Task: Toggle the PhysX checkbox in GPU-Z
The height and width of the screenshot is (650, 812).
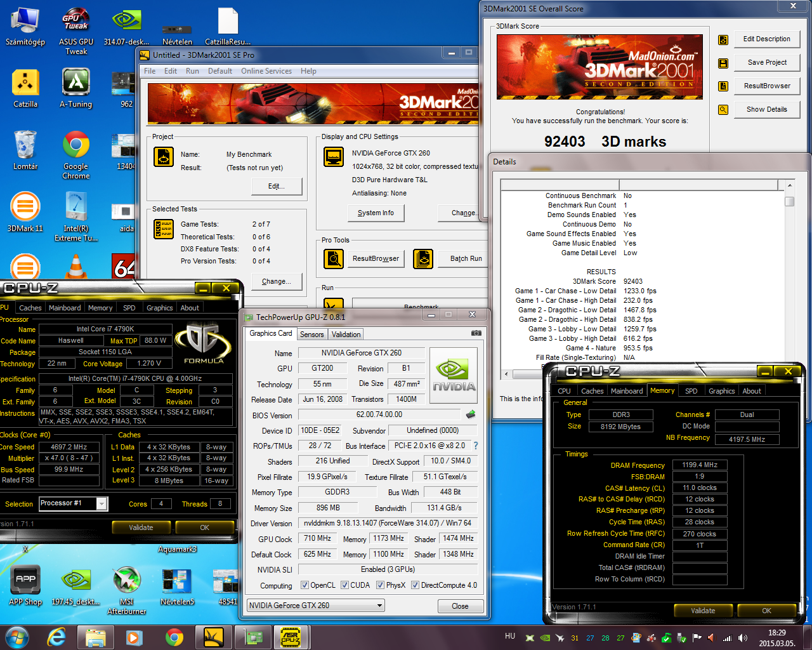Action: 380,585
